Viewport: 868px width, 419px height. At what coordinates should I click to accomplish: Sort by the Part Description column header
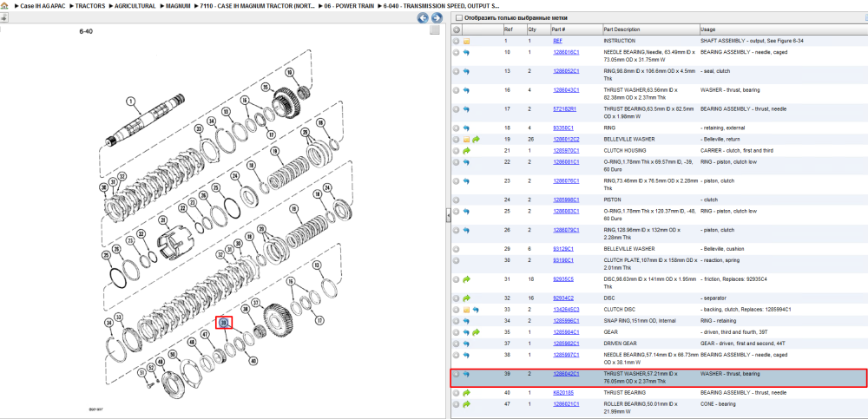click(650, 29)
